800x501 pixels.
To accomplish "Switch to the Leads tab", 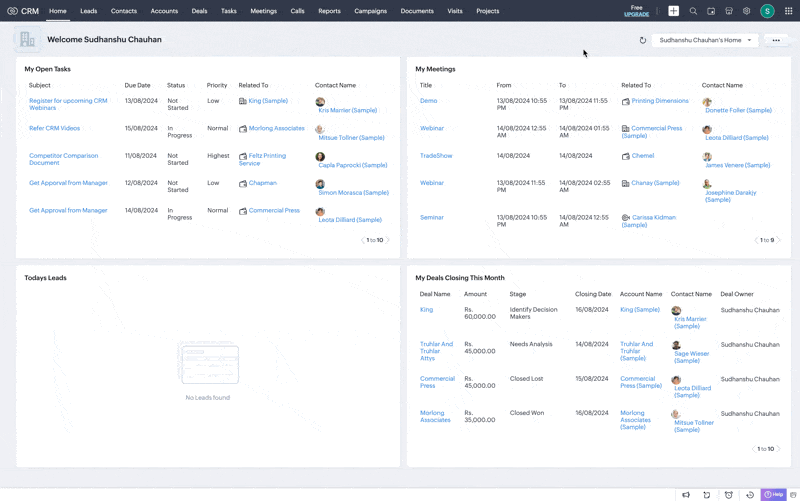I will point(88,11).
